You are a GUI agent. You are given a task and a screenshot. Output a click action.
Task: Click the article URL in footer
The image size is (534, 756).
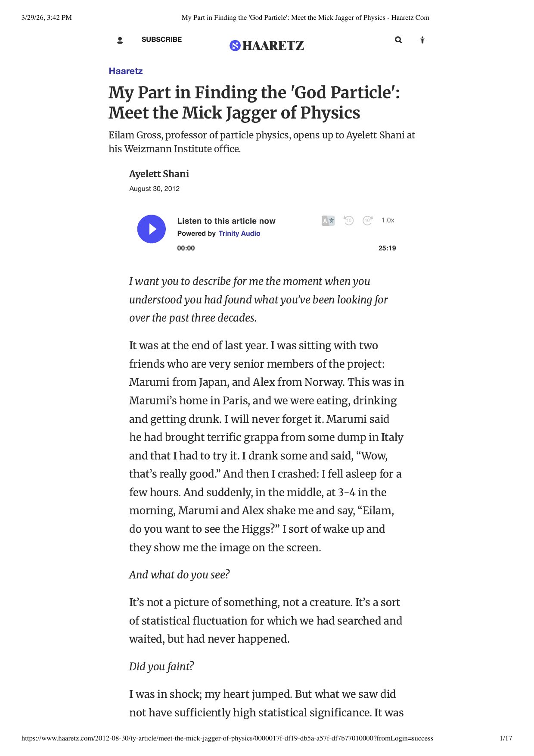(227, 738)
